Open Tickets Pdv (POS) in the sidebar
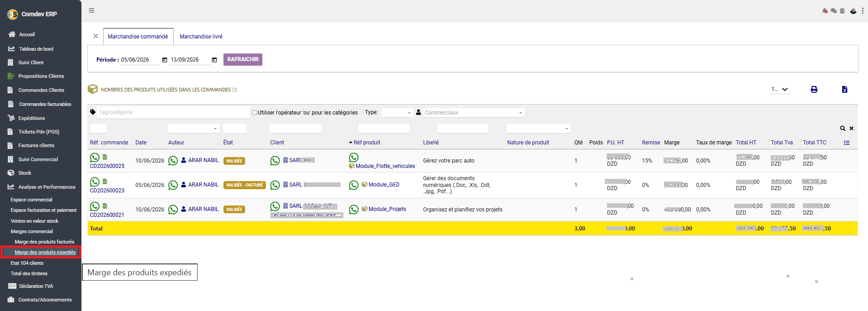868x311 pixels. coord(39,132)
